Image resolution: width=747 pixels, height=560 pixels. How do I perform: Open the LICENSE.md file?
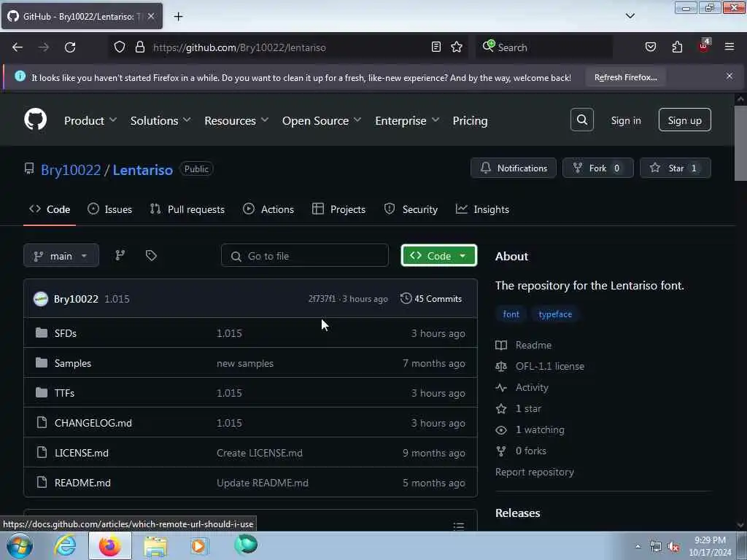click(82, 453)
